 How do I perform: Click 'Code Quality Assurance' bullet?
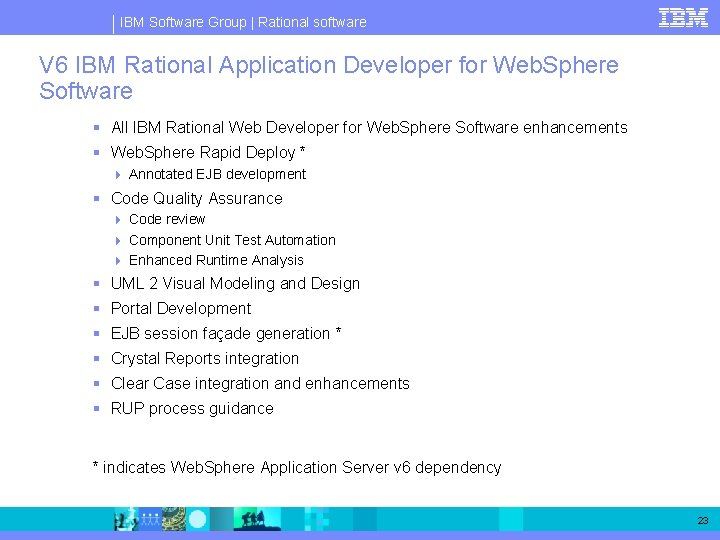(x=197, y=198)
